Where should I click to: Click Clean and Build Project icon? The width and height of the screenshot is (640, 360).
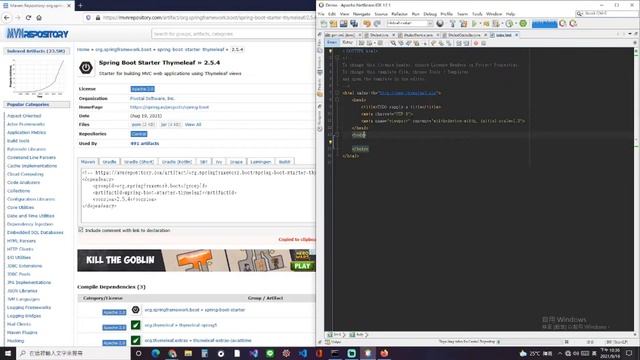click(463, 24)
